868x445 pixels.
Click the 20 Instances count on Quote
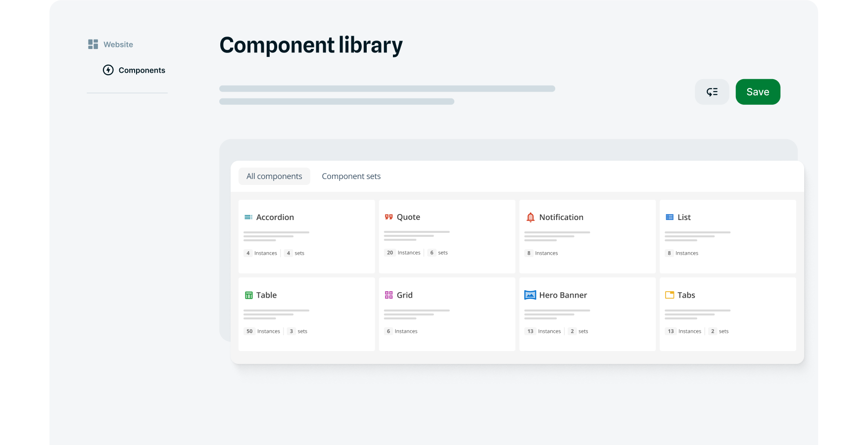pos(402,253)
